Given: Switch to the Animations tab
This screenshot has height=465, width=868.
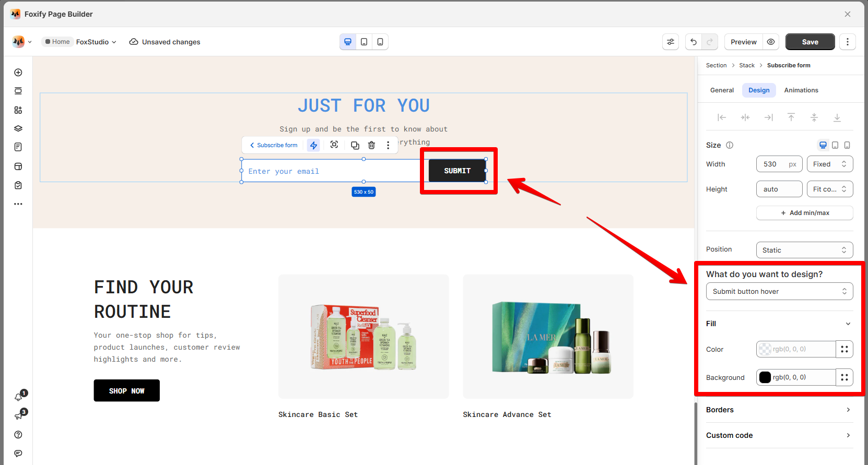Looking at the screenshot, I should click(x=801, y=90).
